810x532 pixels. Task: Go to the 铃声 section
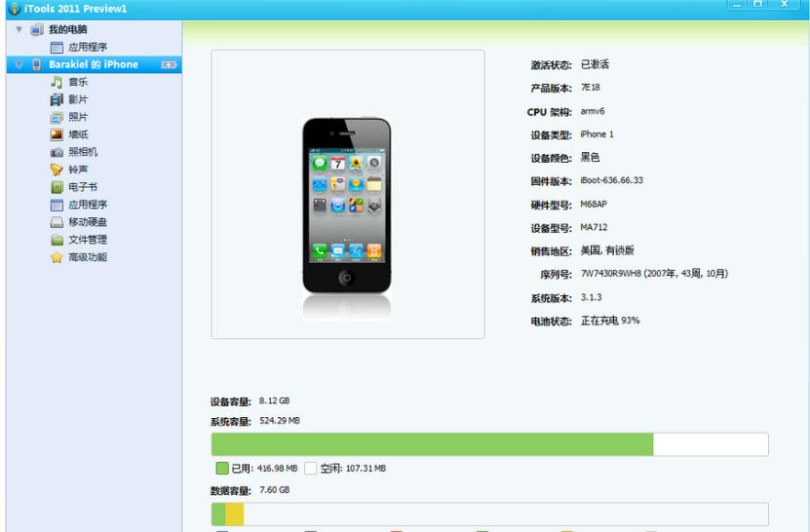[78, 170]
